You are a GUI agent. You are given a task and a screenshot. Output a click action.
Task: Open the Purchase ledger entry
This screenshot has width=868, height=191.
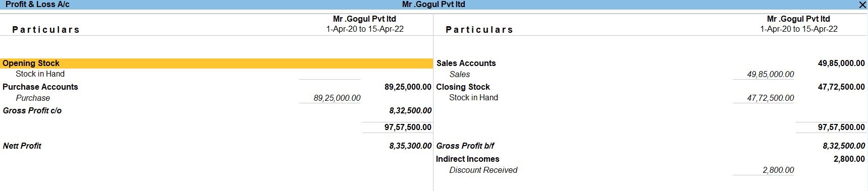click(33, 98)
